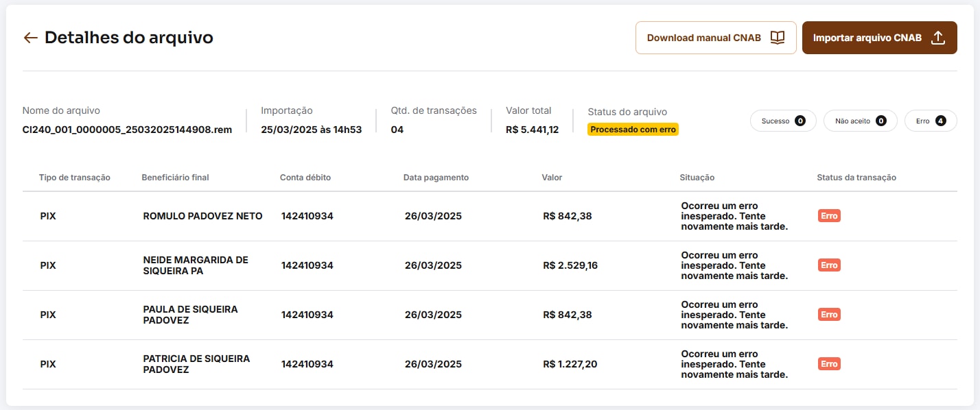Click the Status da transação column header
The width and height of the screenshot is (980, 410).
tap(856, 178)
